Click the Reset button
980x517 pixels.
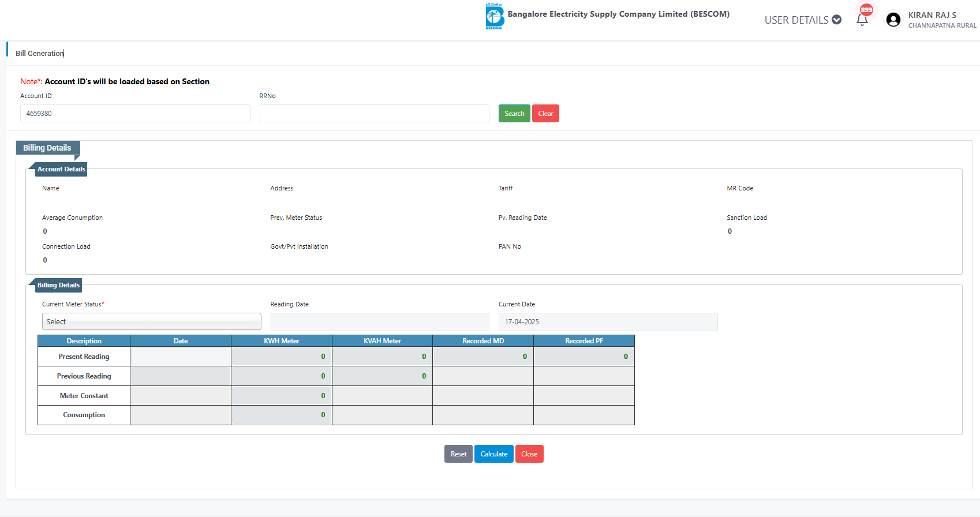coord(458,454)
